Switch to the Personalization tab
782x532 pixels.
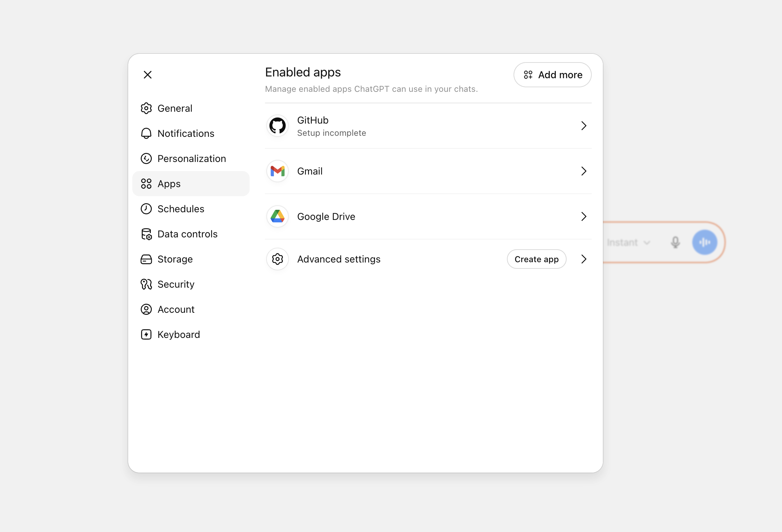pos(191,158)
